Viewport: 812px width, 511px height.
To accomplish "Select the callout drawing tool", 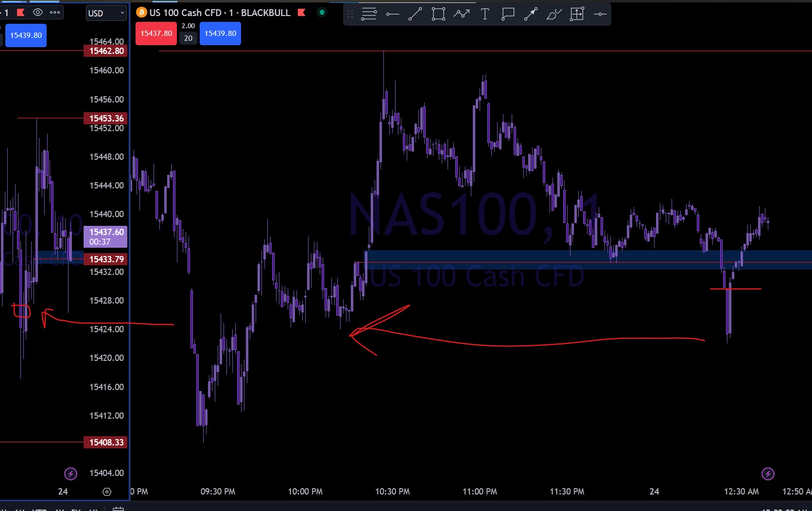I will coord(508,14).
